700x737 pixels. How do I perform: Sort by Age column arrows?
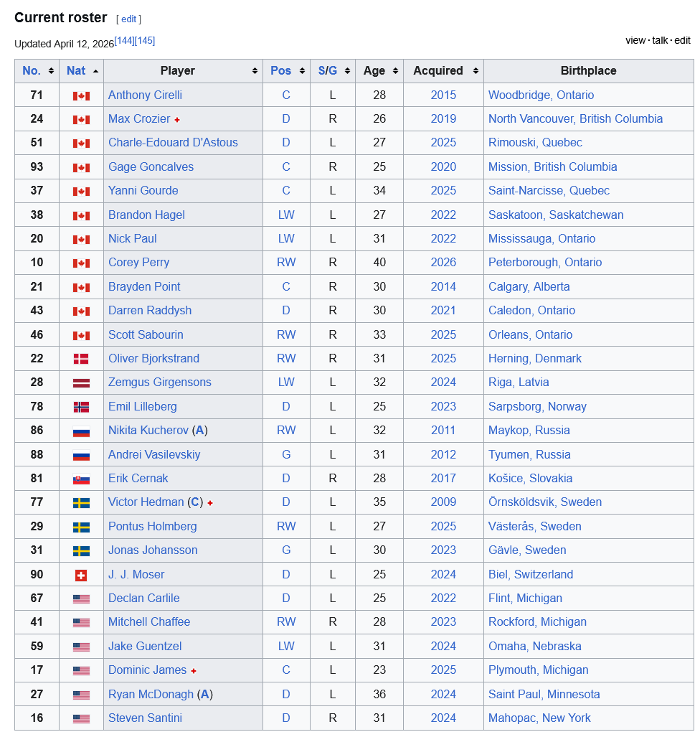395,71
